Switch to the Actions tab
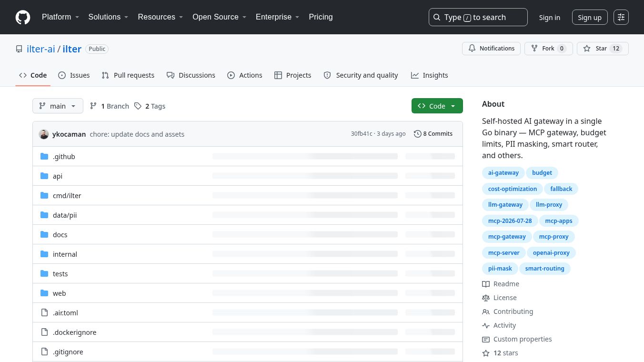Screen dimensions: 644x362 245,75
